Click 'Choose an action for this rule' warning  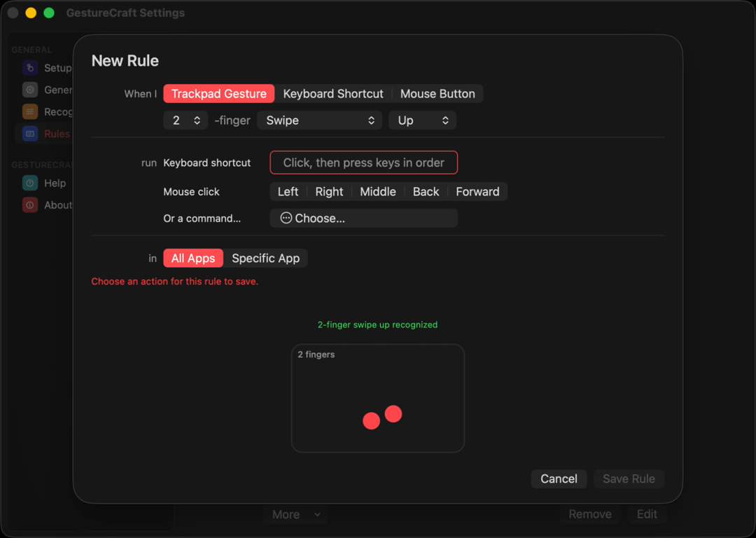point(174,282)
